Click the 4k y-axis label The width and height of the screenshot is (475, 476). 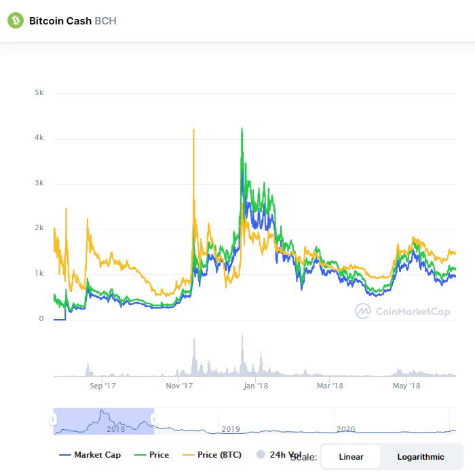39,138
